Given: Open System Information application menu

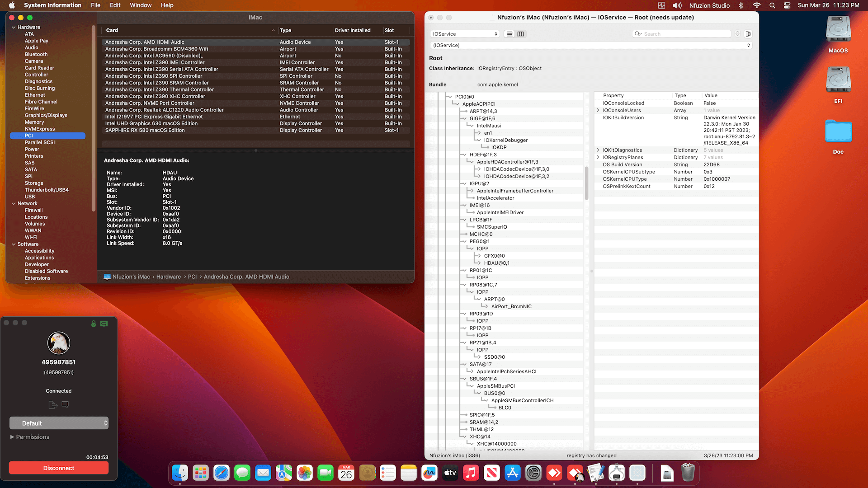Looking at the screenshot, I should tap(52, 5).
